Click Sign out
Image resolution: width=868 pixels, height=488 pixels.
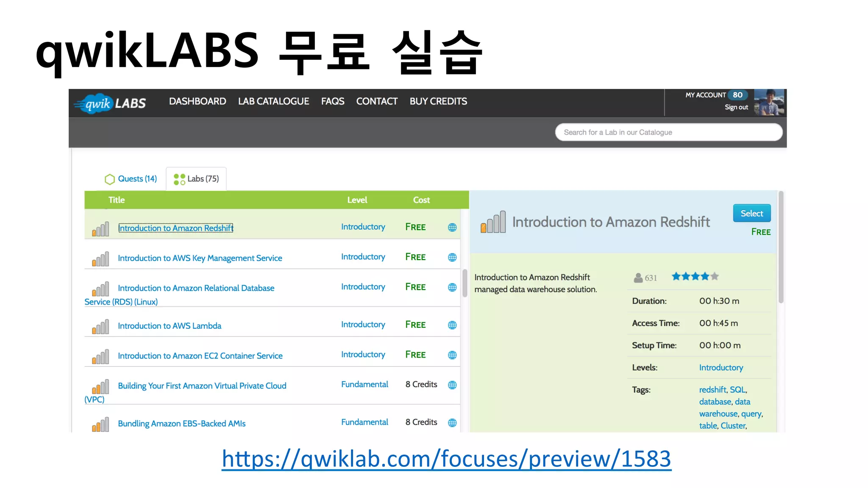point(736,107)
